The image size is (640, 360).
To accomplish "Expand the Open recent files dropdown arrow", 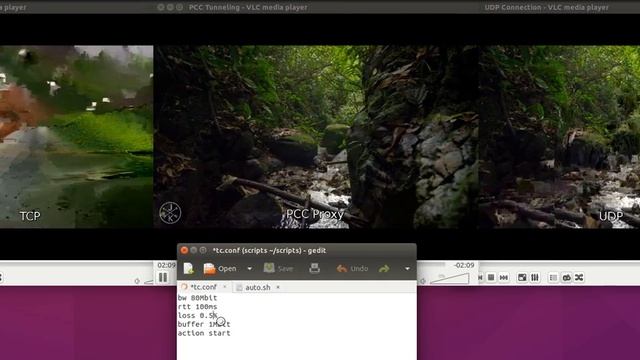I will click(x=249, y=269).
